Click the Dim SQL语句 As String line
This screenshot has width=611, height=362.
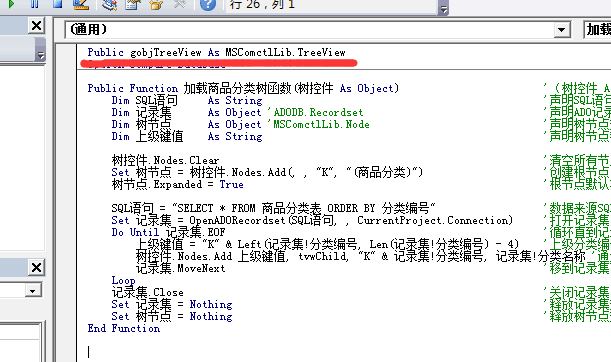point(187,101)
